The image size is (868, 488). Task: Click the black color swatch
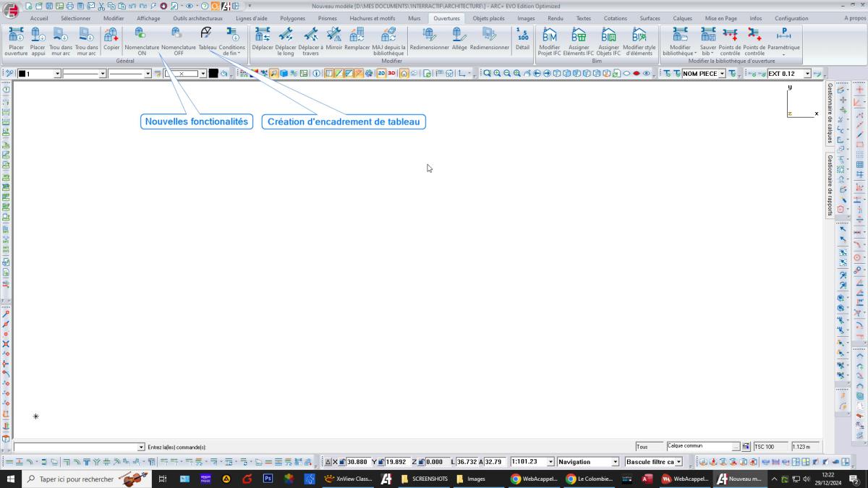(213, 74)
